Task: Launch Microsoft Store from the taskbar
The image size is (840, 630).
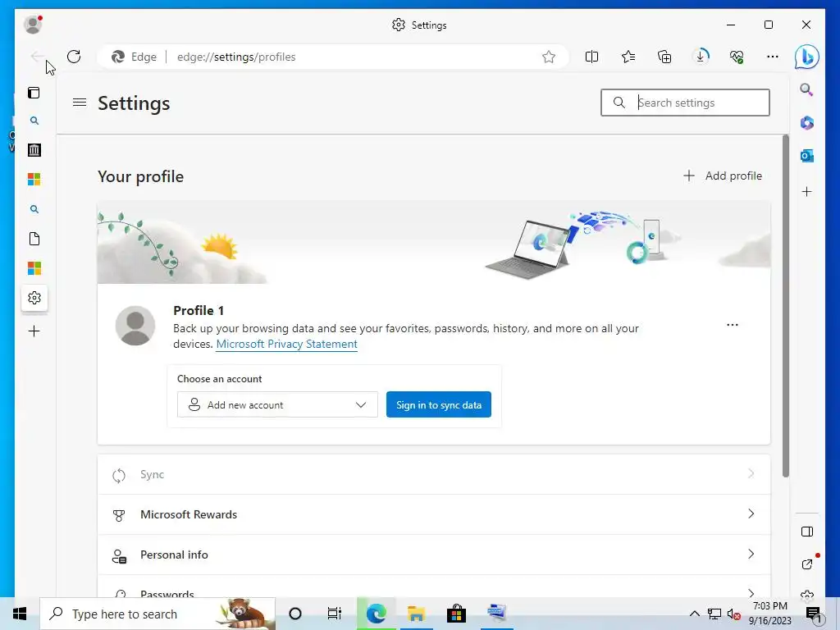Action: [x=456, y=614]
